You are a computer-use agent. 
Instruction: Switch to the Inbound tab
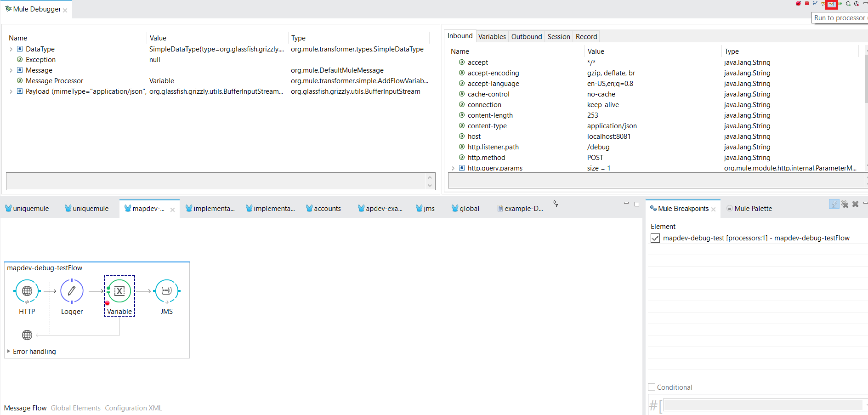460,36
